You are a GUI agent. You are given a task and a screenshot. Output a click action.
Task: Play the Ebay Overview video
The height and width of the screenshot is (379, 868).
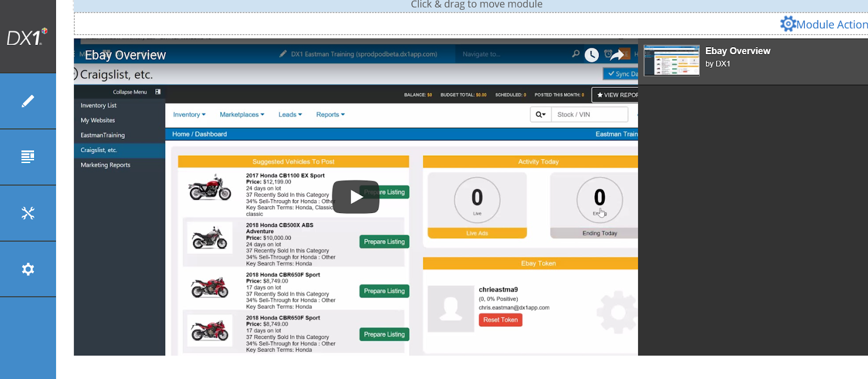(x=356, y=197)
